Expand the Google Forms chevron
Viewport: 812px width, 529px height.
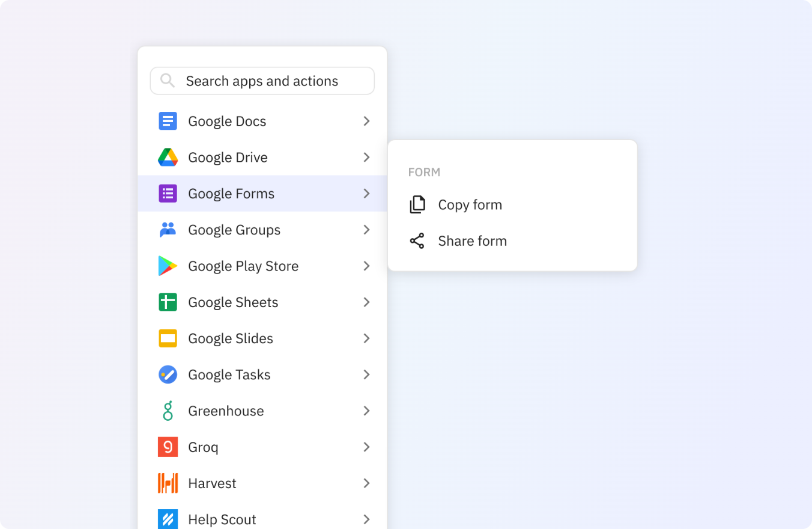pos(366,194)
